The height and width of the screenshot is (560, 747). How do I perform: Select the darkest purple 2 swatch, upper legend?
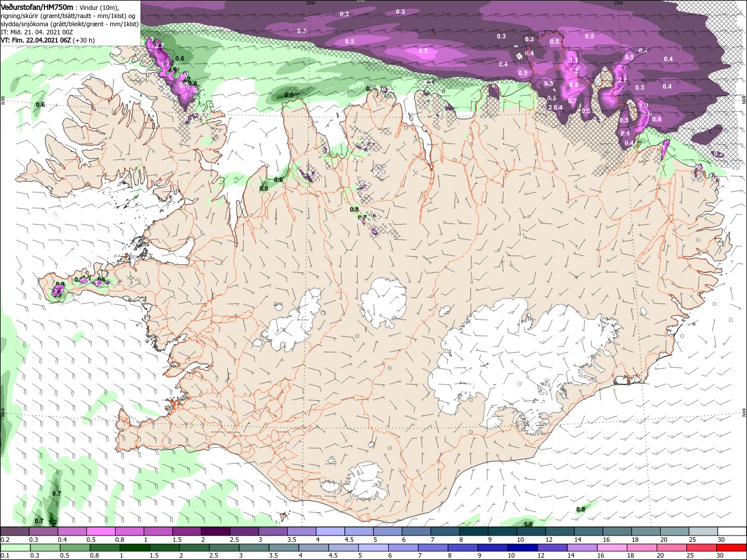tap(215, 531)
